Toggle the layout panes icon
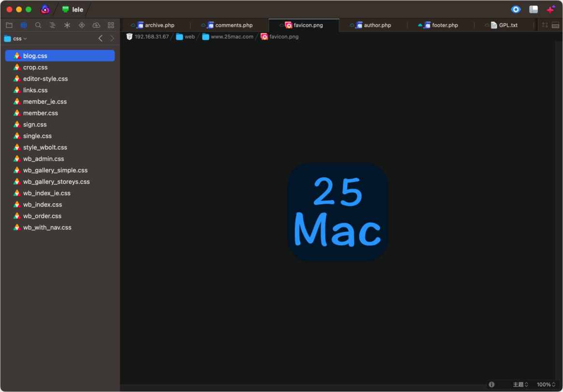Screen dimensions: 563x392 [534, 9]
